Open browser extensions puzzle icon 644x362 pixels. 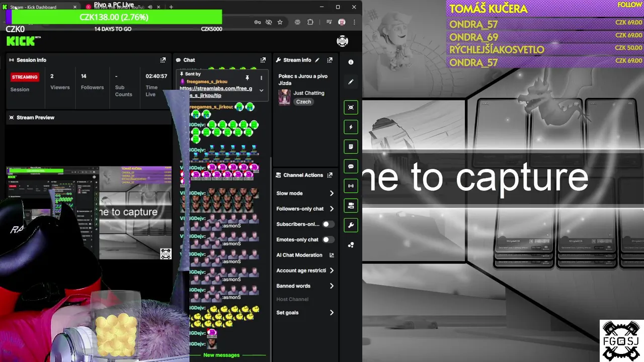click(x=310, y=22)
